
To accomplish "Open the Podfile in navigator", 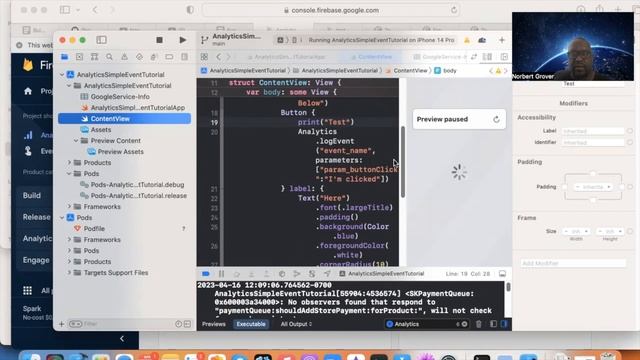I will pos(94,229).
